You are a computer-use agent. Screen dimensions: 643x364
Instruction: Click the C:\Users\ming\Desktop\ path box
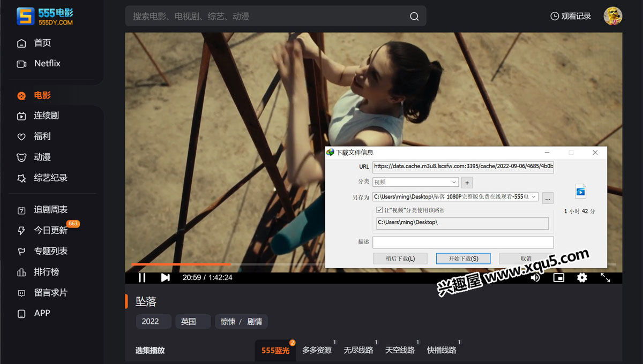pos(462,223)
